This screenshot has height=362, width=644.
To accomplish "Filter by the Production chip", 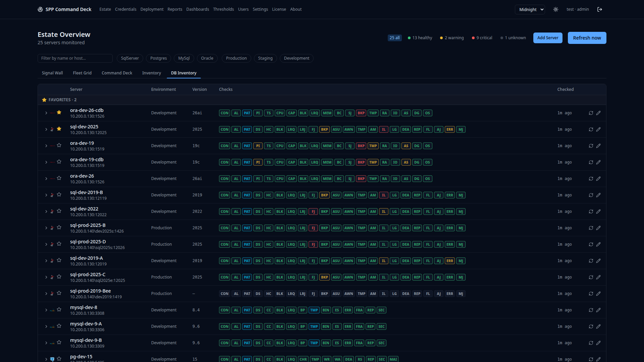I will (x=236, y=58).
